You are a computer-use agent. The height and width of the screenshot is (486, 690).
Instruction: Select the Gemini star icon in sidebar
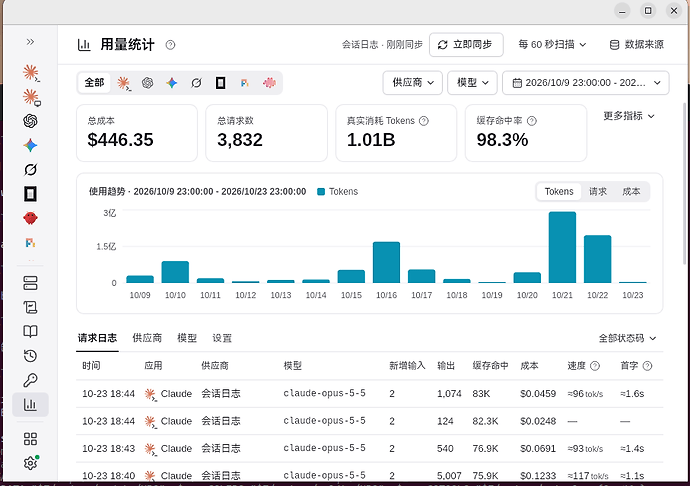pos(30,145)
